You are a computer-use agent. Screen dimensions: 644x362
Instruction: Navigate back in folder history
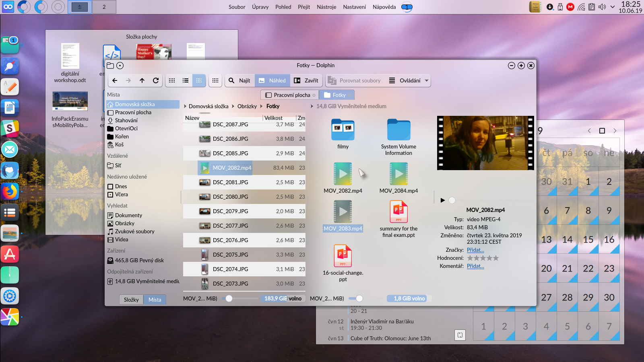[x=115, y=80]
